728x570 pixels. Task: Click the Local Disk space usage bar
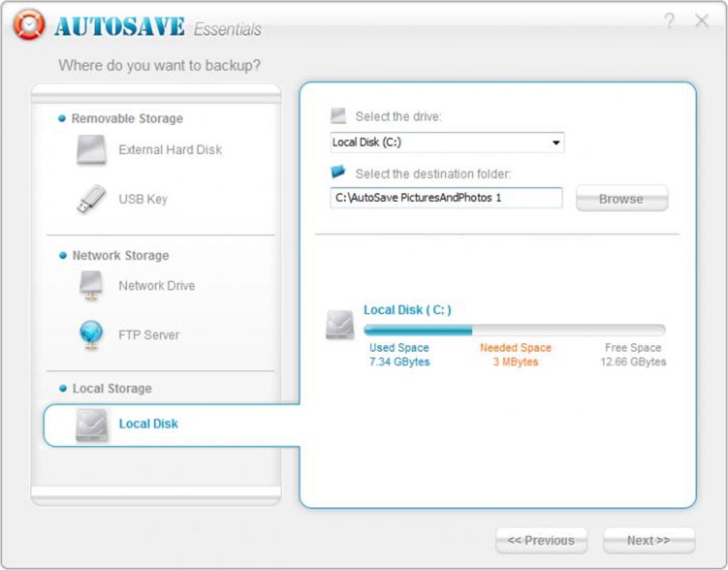pyautogui.click(x=515, y=330)
